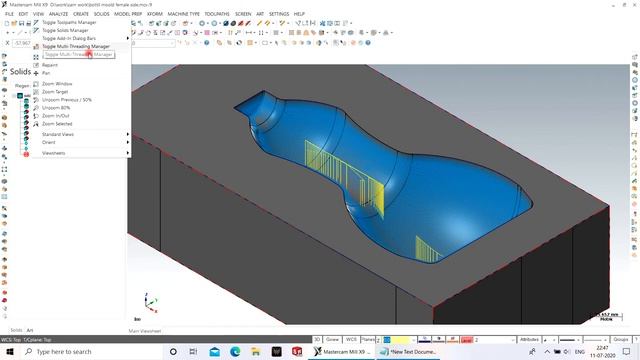The height and width of the screenshot is (360, 640).
Task: Click the red last operation icon in tree
Action: 26,154
